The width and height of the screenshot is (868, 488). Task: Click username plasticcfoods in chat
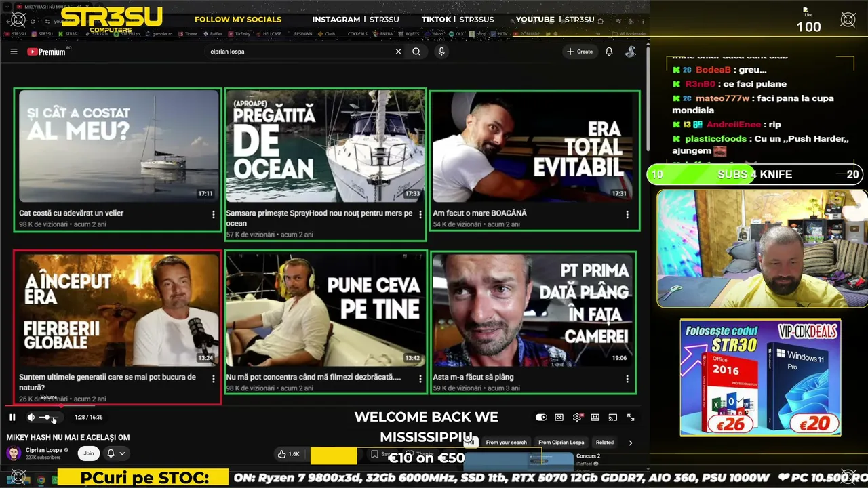(715, 138)
